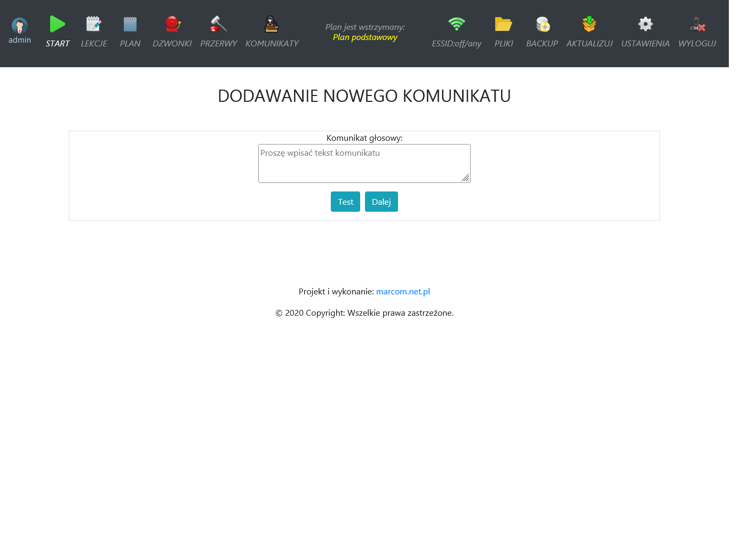This screenshot has width=747, height=560.
Task: Click the 'DODAWANIE NOWEGO KOMUNIKATU' heading
Action: tap(364, 96)
